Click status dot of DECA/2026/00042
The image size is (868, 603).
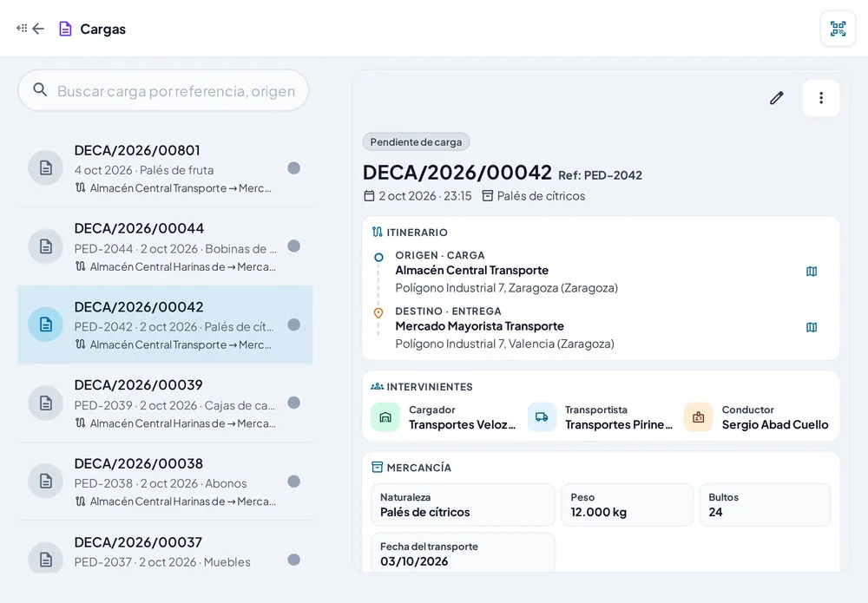pyautogui.click(x=294, y=324)
